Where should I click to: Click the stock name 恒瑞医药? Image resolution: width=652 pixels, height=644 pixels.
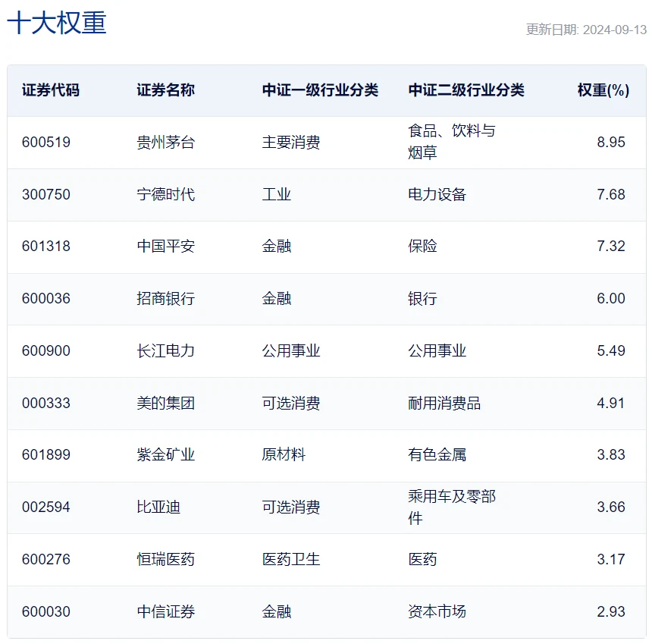[166, 560]
